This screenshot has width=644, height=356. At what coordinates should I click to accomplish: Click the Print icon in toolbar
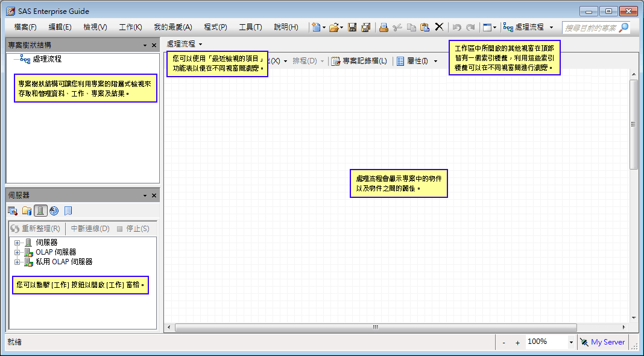(384, 27)
